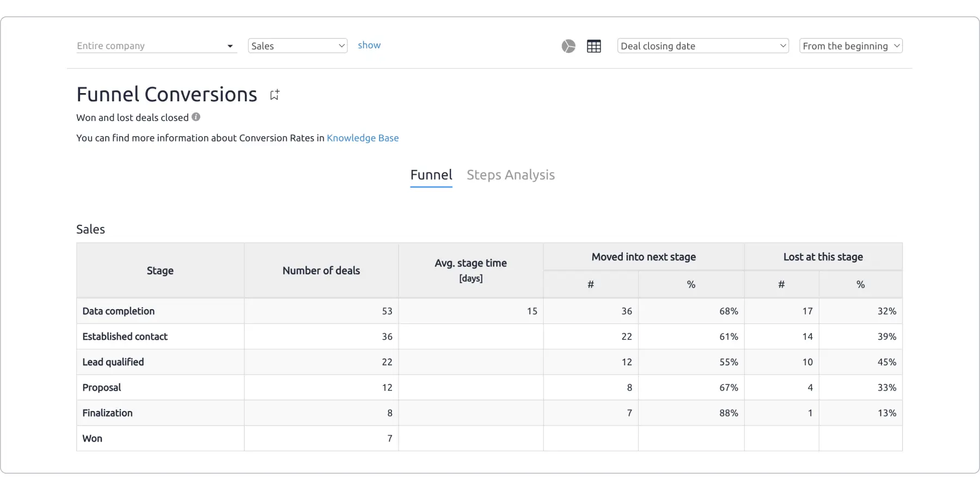Click the Sales section title above the table
The image size is (980, 490).
tap(90, 229)
